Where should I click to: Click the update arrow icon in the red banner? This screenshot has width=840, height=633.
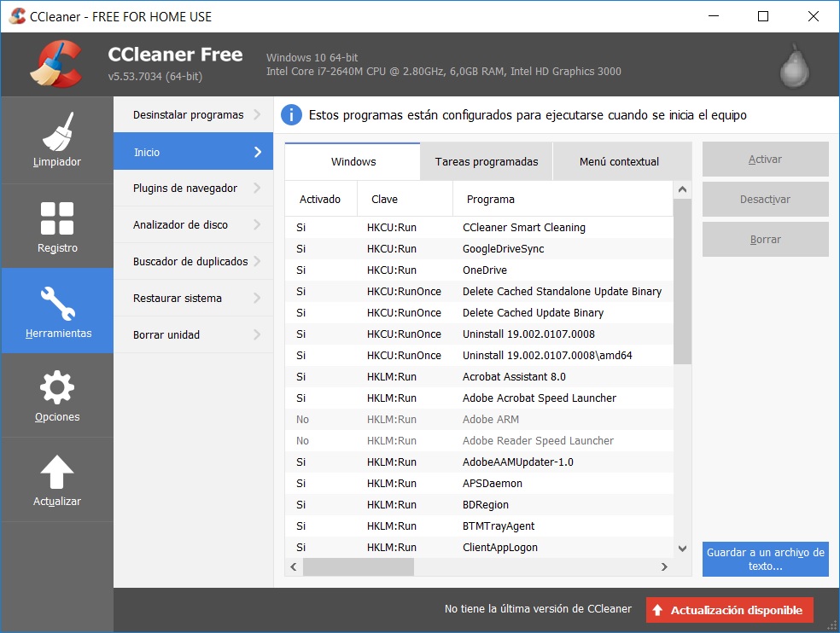[x=657, y=610]
